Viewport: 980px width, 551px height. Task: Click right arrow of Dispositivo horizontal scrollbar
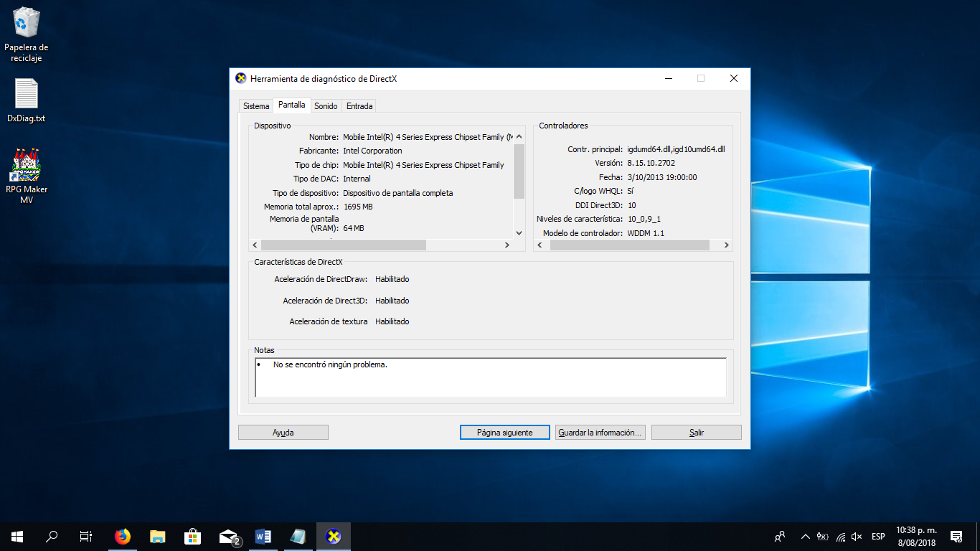point(507,245)
